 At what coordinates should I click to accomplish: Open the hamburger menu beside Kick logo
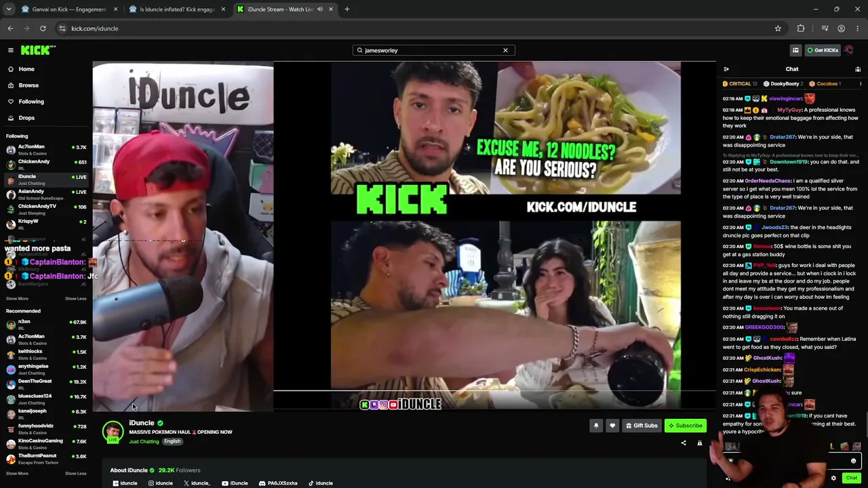pos(11,50)
